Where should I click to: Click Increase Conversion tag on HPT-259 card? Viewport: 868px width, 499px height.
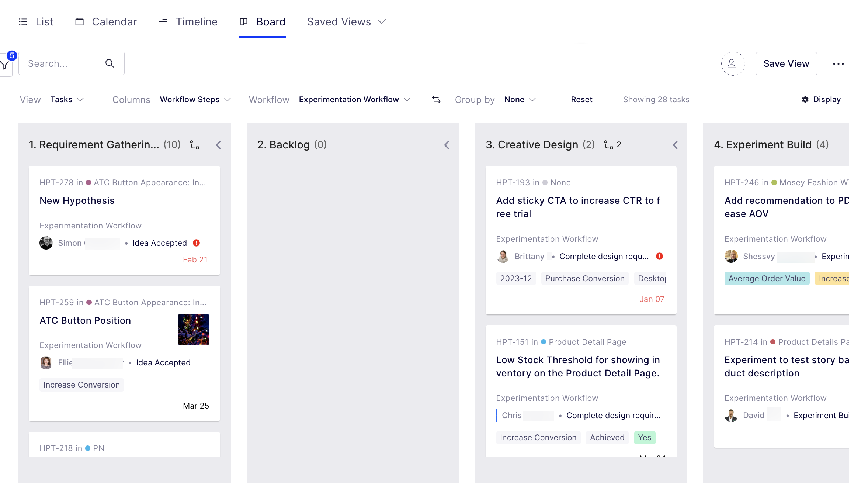point(81,385)
